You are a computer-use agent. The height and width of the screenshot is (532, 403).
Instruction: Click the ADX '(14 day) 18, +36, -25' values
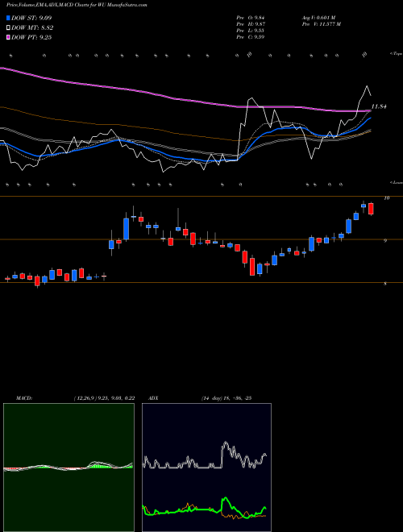pos(226,398)
